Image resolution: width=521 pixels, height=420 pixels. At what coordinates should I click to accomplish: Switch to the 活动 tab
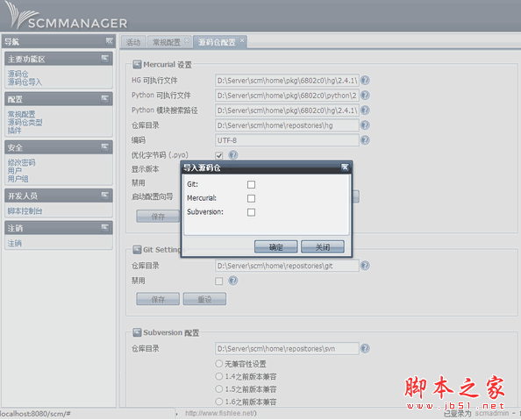[133, 42]
